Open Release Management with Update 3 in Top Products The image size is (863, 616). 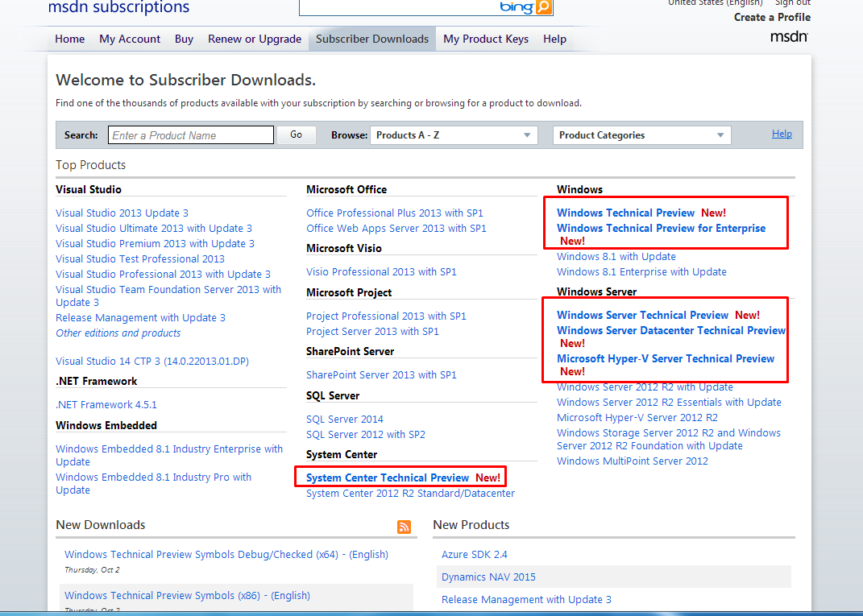tap(141, 318)
